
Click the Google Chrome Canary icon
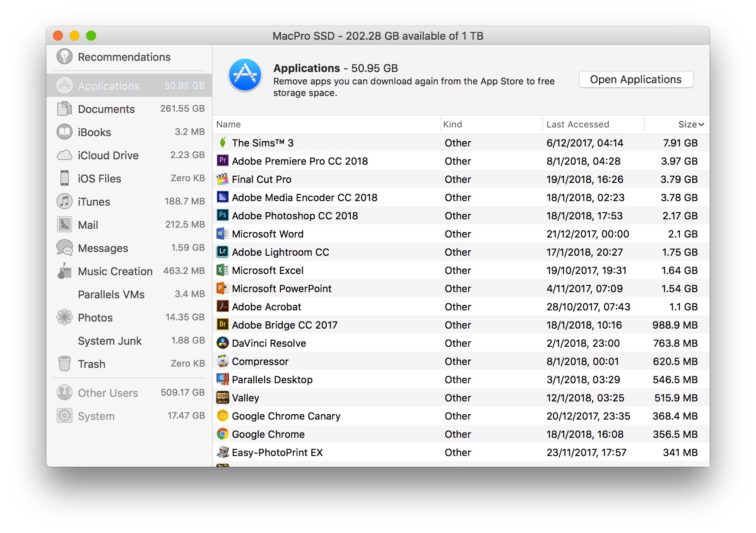pyautogui.click(x=223, y=415)
